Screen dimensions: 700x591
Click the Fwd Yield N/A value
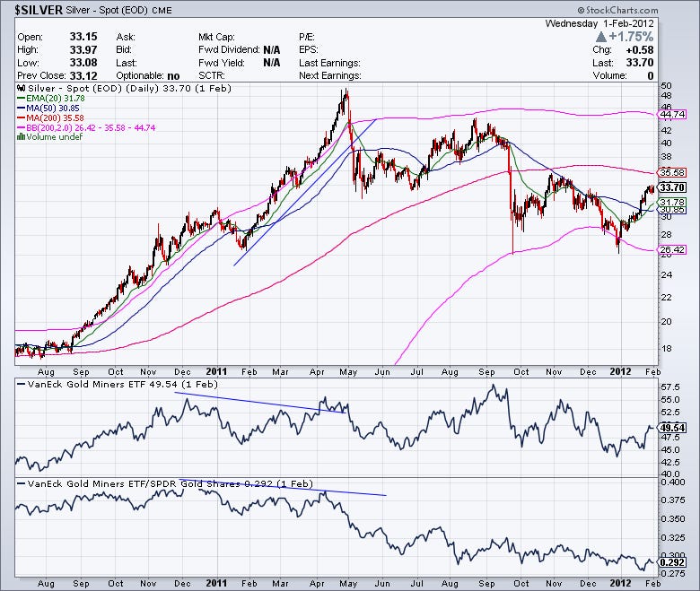click(x=272, y=63)
